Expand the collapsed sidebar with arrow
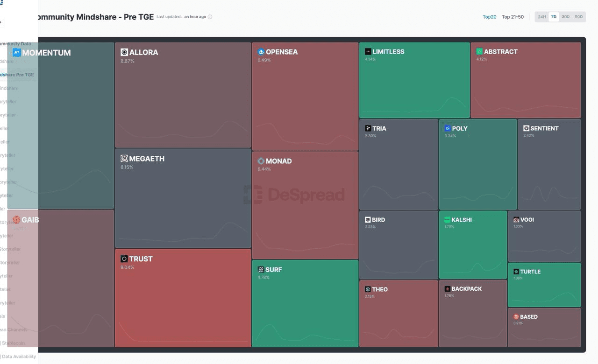The width and height of the screenshot is (598, 364). pos(1,21)
